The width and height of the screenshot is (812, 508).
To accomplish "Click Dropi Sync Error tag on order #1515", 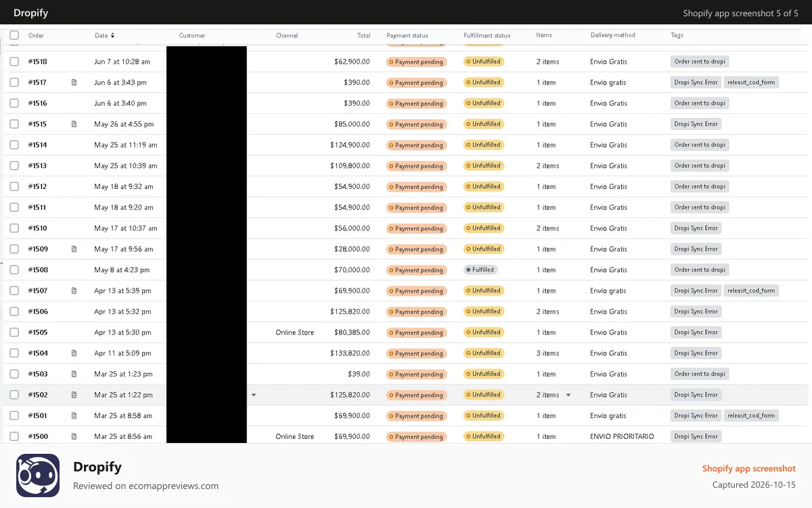I will tap(696, 124).
